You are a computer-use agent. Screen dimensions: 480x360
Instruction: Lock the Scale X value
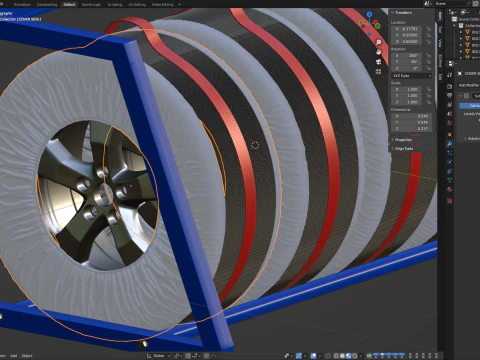click(x=429, y=89)
